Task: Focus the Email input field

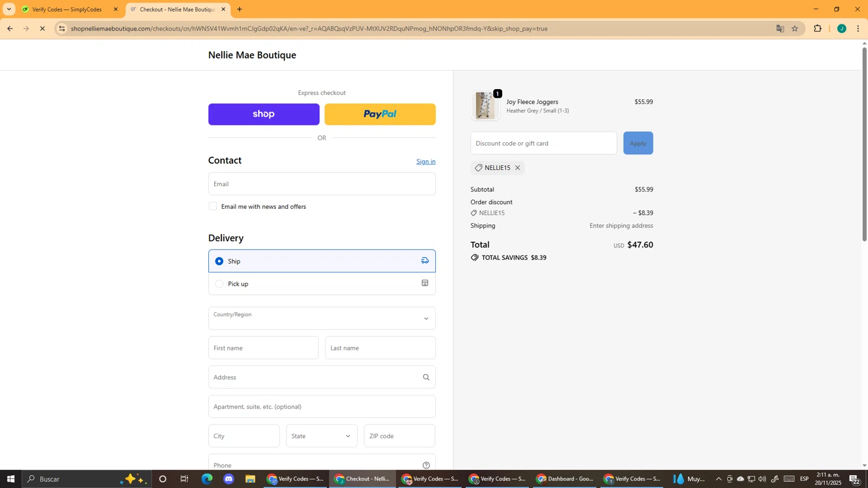Action: (x=322, y=184)
